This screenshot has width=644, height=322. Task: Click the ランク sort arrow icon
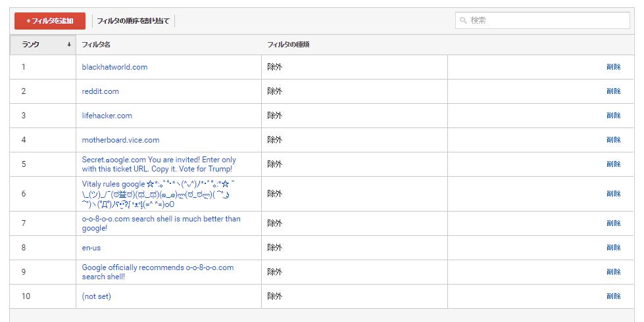click(x=69, y=45)
